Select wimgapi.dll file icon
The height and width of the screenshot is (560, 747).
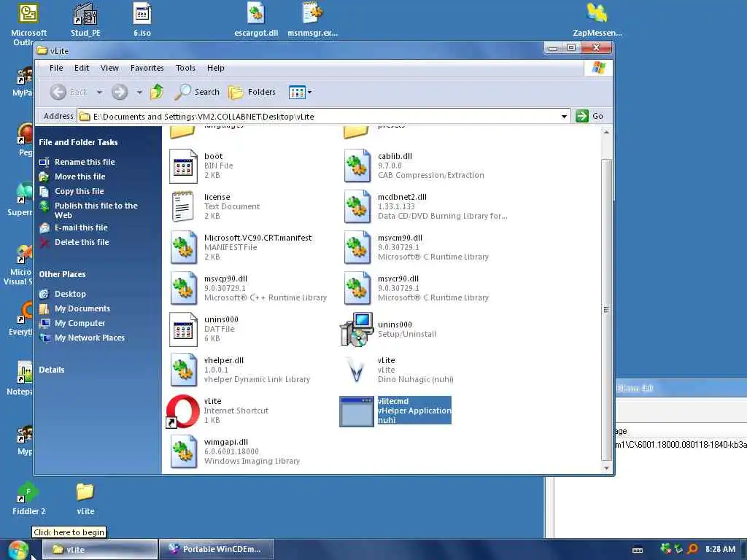point(184,452)
